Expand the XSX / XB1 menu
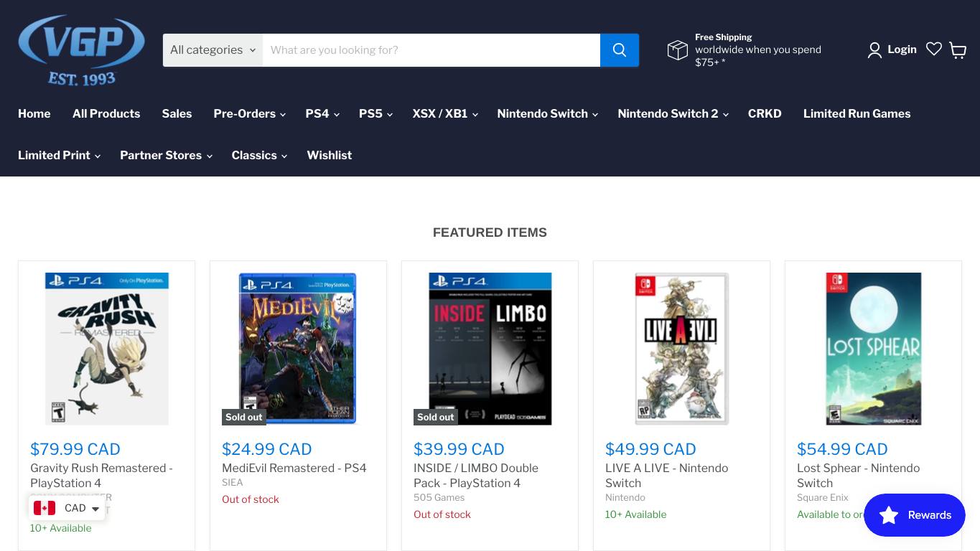The image size is (980, 551). pos(444,114)
